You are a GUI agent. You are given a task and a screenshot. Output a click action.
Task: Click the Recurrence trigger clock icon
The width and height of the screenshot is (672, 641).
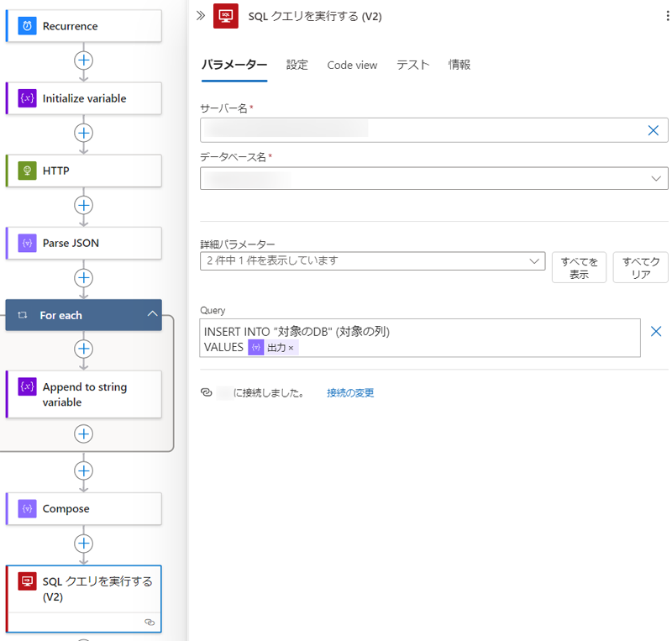click(27, 26)
